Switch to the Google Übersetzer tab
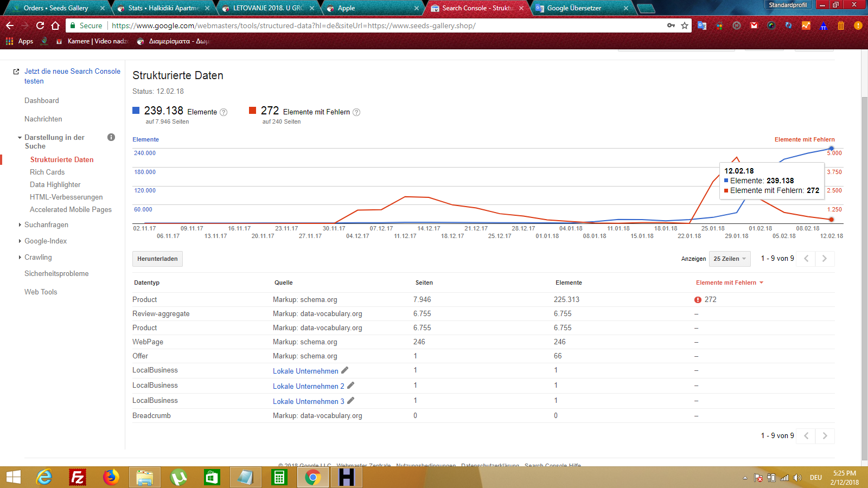This screenshot has width=868, height=488. [583, 8]
